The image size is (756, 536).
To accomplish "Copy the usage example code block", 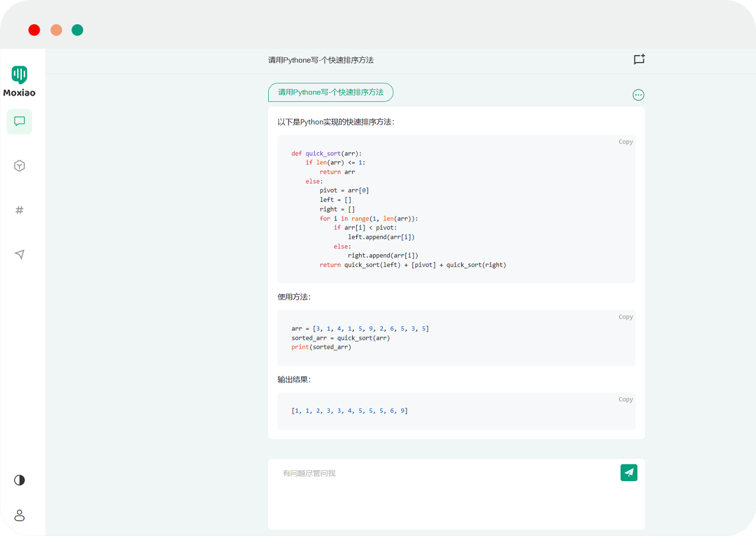I will coord(625,317).
